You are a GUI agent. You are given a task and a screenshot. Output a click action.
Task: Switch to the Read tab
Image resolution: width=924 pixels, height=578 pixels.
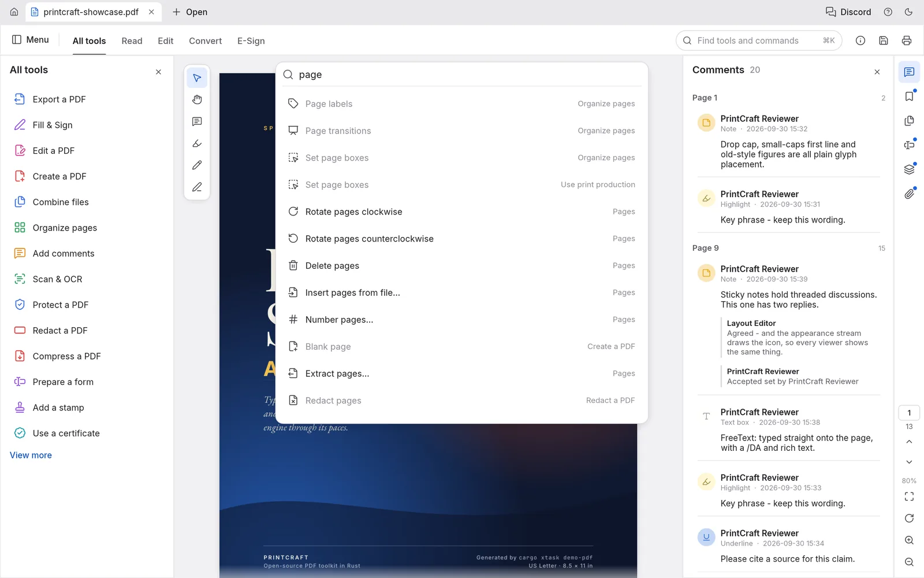point(132,41)
